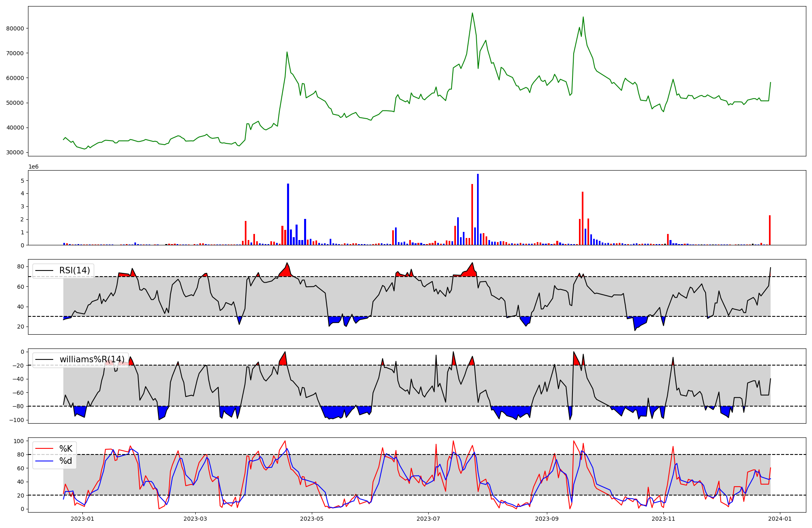Click the 1e6 volume scale label
The image size is (812, 528).
[33, 167]
